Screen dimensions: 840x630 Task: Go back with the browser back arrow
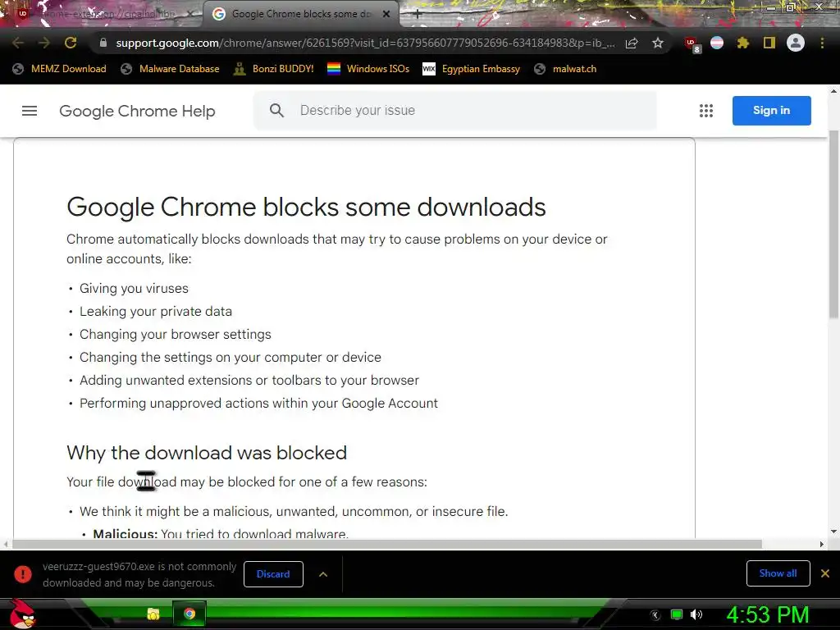pos(17,43)
